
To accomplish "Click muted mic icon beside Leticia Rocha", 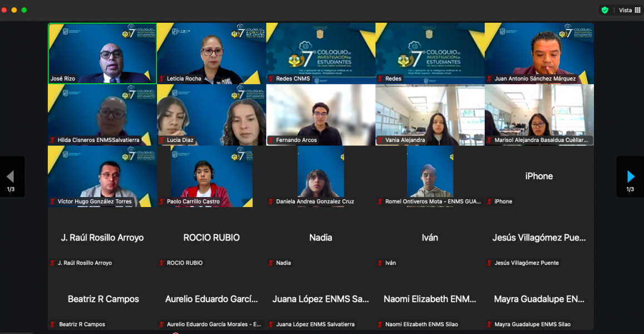I will (x=162, y=79).
